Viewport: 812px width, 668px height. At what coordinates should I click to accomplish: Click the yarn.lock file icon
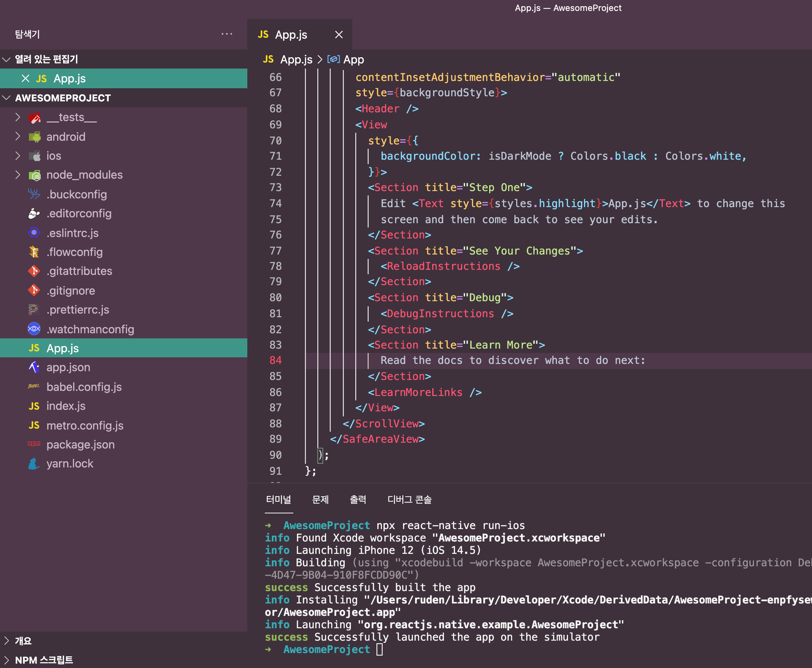pos(34,464)
